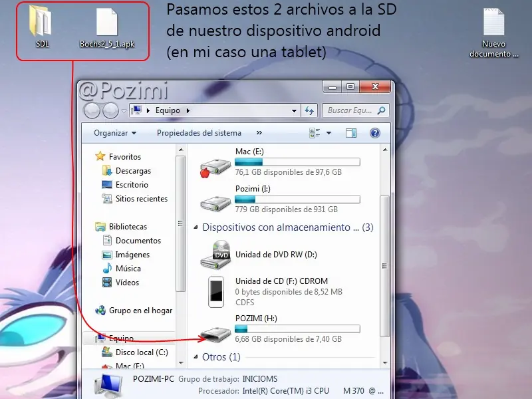Viewport: 532px width, 399px height.
Task: Click the INICIOMS workgroup value
Action: 259,378
